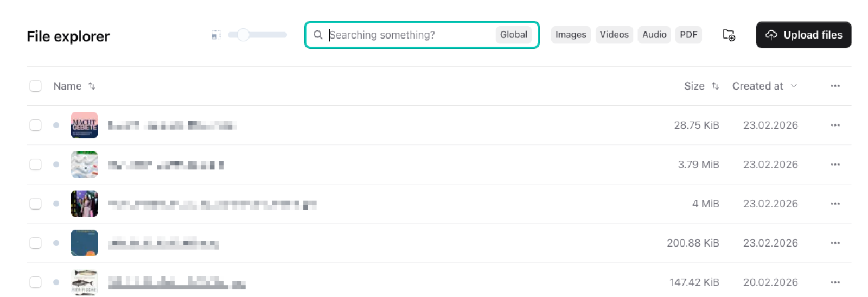Click the new folder icon
This screenshot has width=868, height=297.
pos(729,35)
